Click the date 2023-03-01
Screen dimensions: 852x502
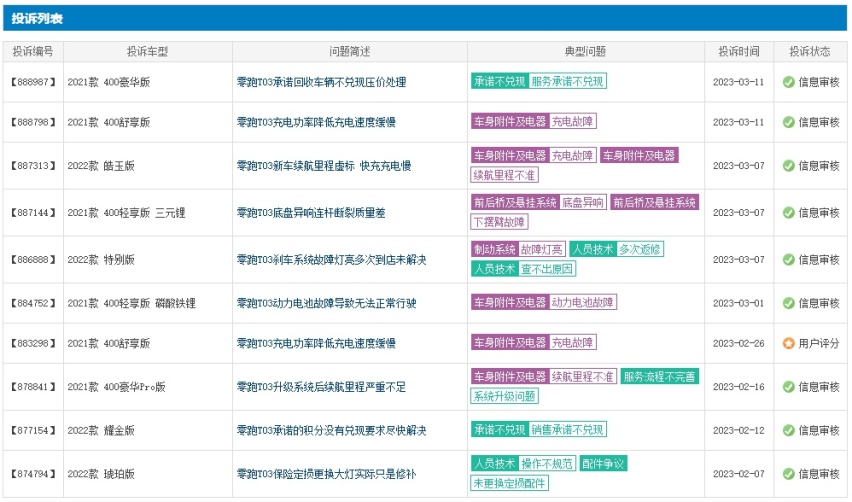(x=738, y=303)
